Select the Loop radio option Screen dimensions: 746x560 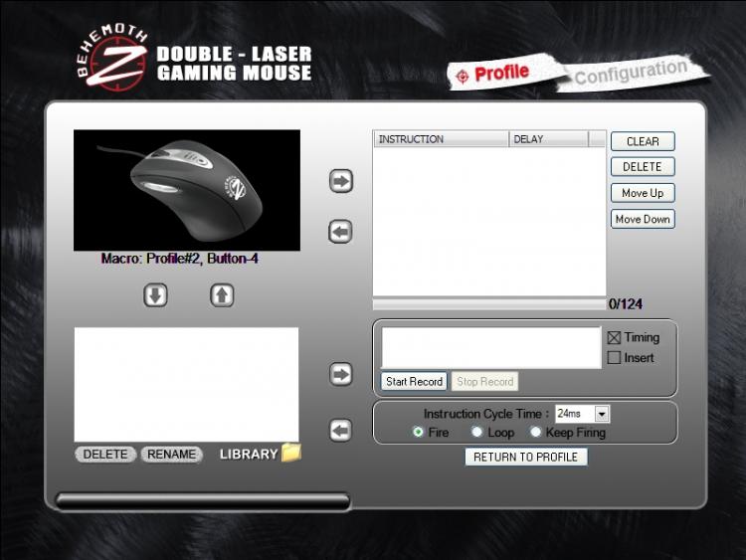(476, 432)
